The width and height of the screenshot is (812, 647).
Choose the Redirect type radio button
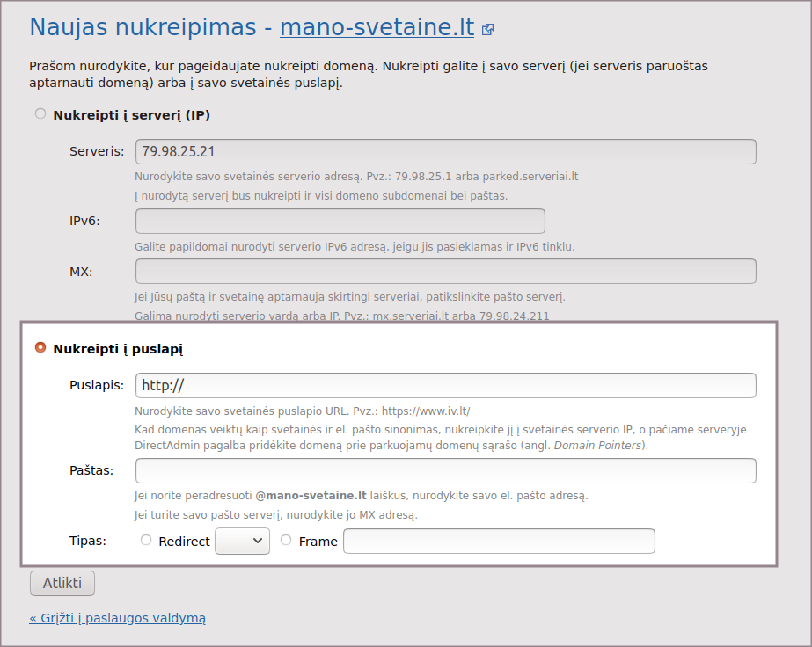[146, 540]
